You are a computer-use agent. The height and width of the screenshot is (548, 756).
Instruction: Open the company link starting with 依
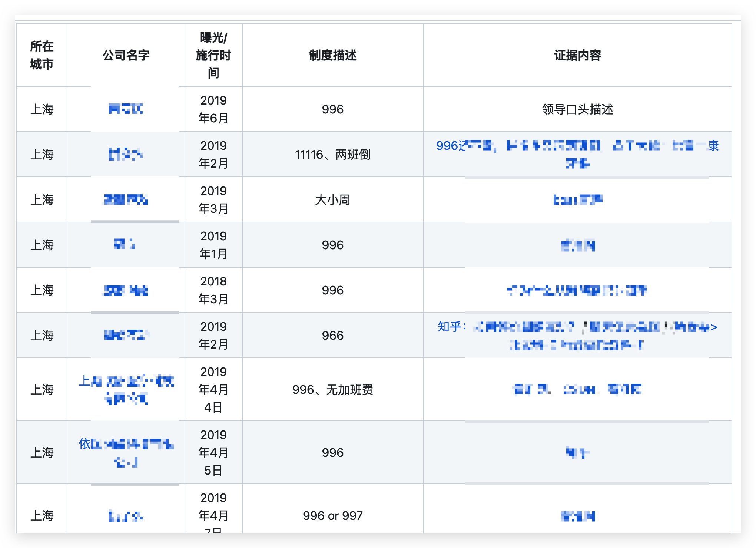click(126, 452)
